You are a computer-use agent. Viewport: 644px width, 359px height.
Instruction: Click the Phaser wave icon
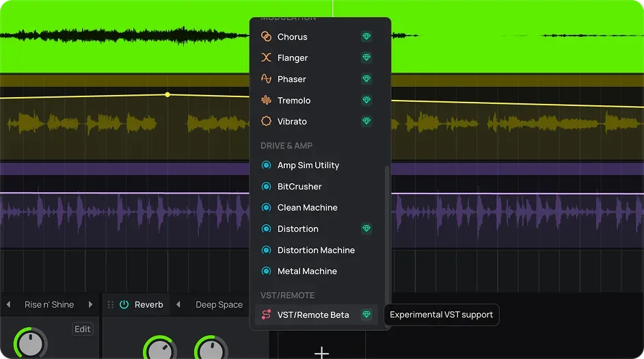tap(266, 79)
